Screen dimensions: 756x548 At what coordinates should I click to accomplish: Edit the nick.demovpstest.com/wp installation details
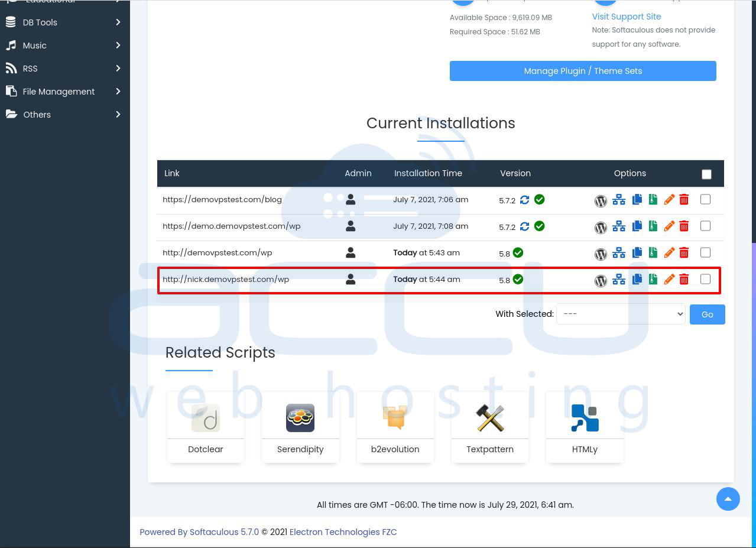(x=669, y=280)
